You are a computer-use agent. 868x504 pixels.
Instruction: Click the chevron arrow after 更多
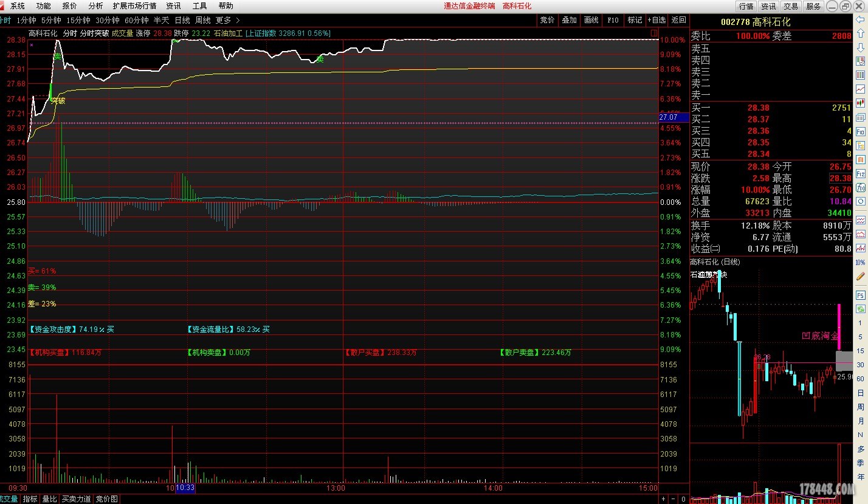[x=238, y=20]
